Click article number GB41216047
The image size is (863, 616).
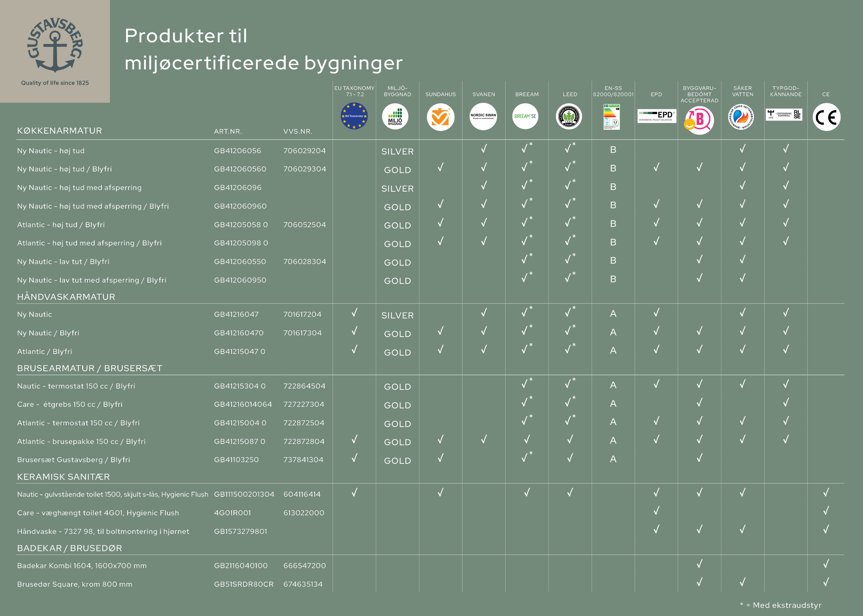(236, 314)
